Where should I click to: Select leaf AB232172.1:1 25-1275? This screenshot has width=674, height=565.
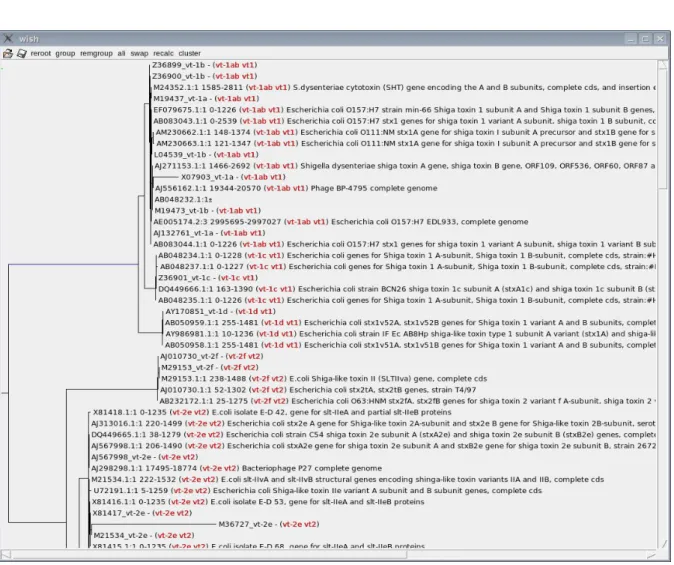(204, 400)
